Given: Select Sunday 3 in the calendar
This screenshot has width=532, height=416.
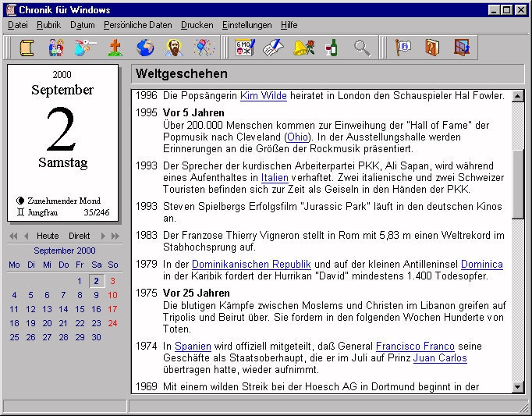Looking at the screenshot, I should point(112,281).
